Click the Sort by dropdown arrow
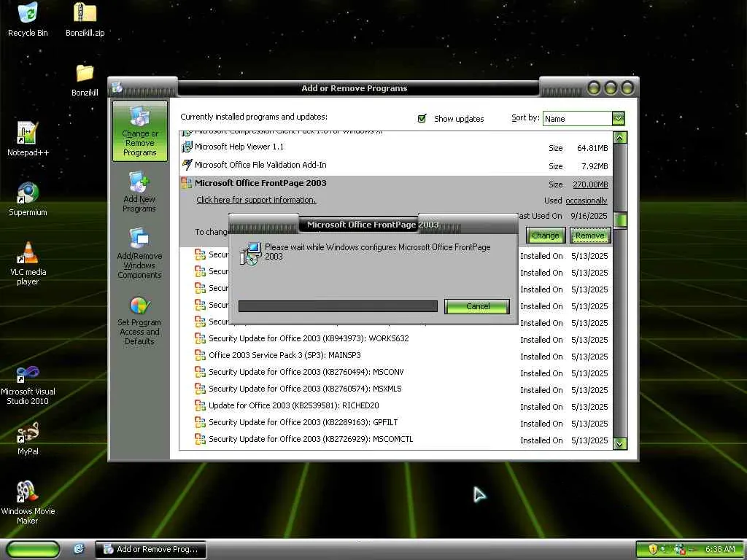747x560 pixels. pyautogui.click(x=618, y=119)
